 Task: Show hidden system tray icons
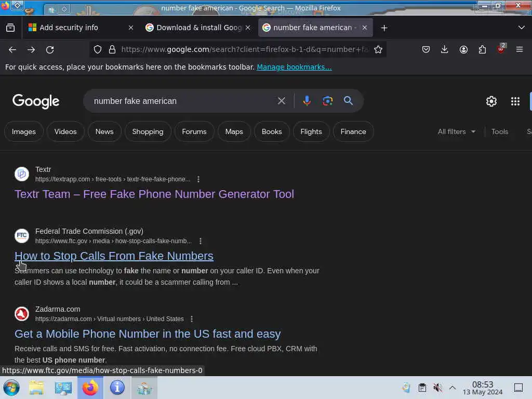pyautogui.click(x=453, y=388)
